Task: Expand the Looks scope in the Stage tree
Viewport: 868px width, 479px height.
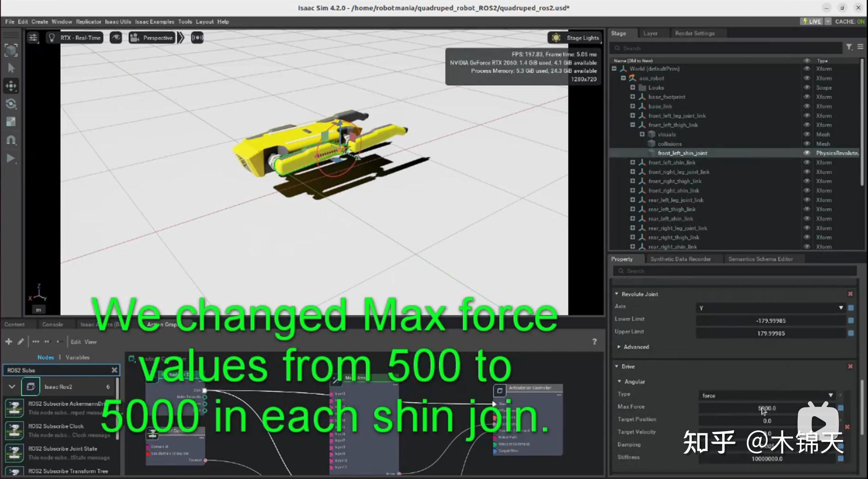Action: [632, 87]
